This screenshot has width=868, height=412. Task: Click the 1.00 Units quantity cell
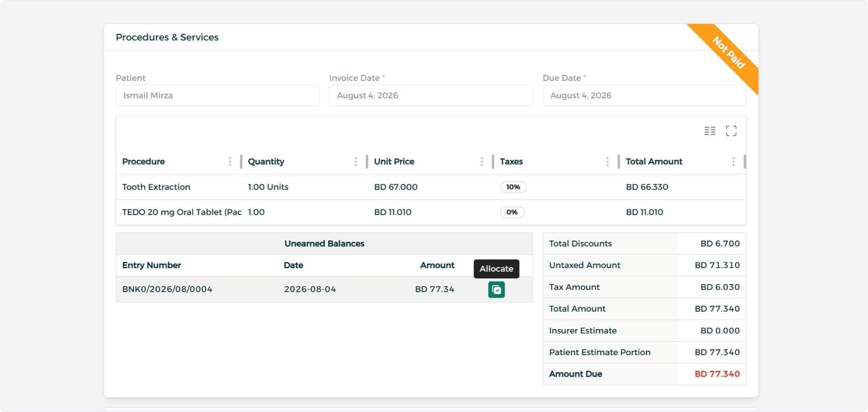pyautogui.click(x=268, y=187)
